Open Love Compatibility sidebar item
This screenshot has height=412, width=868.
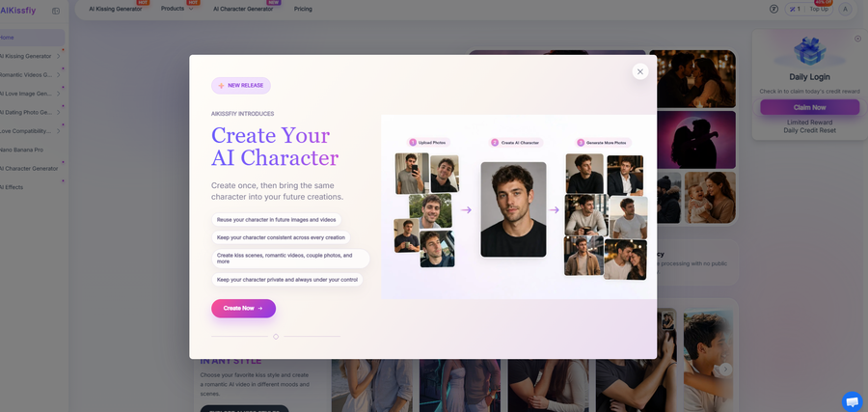pos(25,131)
